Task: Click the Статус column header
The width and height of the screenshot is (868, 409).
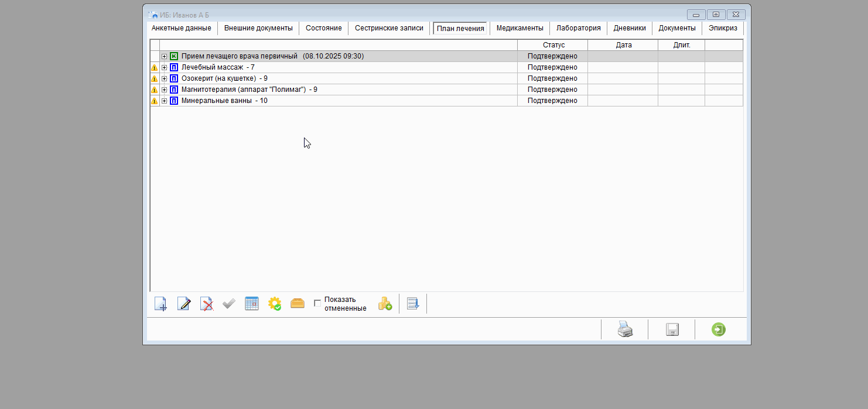Action: [x=553, y=45]
